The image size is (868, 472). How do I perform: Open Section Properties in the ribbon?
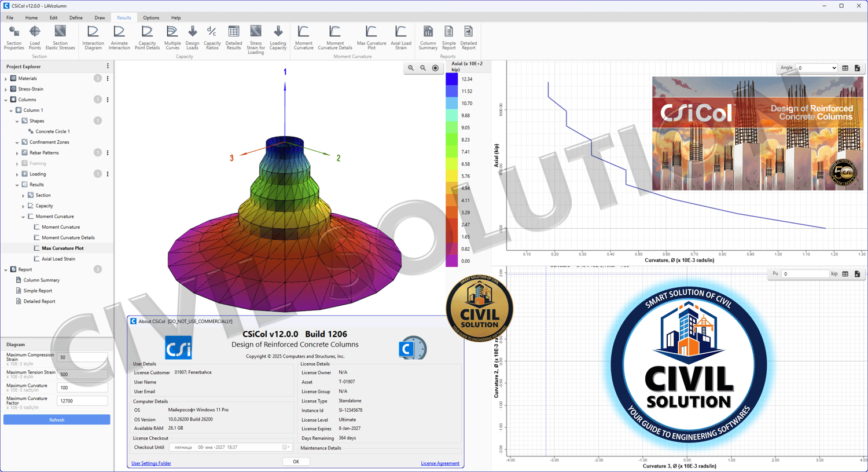tap(14, 38)
